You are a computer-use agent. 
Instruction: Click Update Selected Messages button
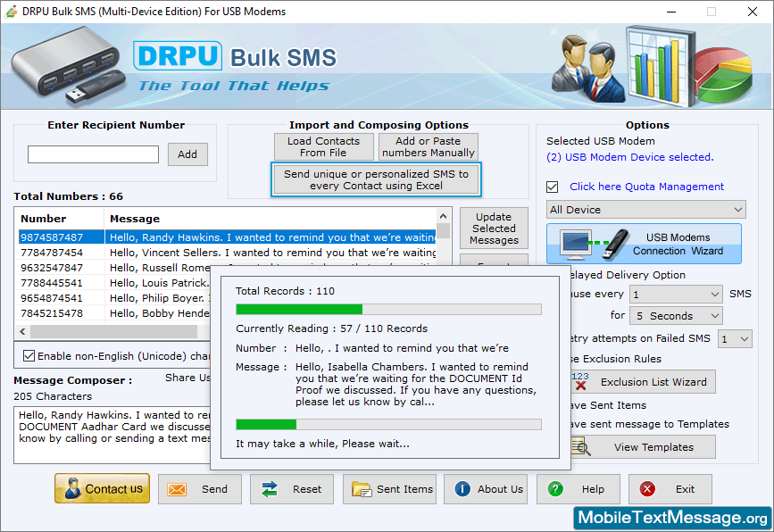click(494, 229)
